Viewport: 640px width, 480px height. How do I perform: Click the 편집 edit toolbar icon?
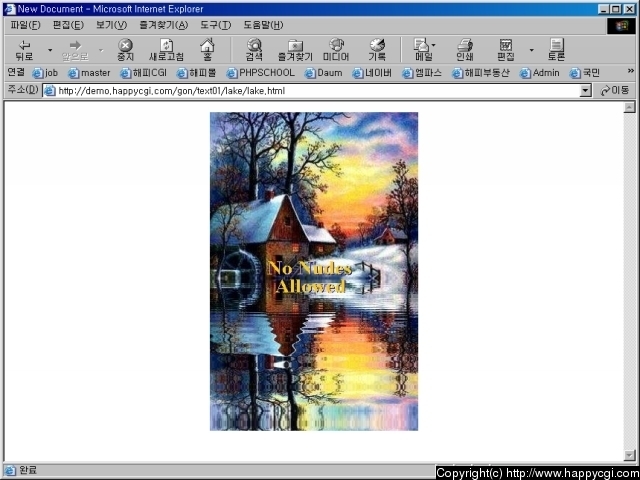[x=506, y=50]
